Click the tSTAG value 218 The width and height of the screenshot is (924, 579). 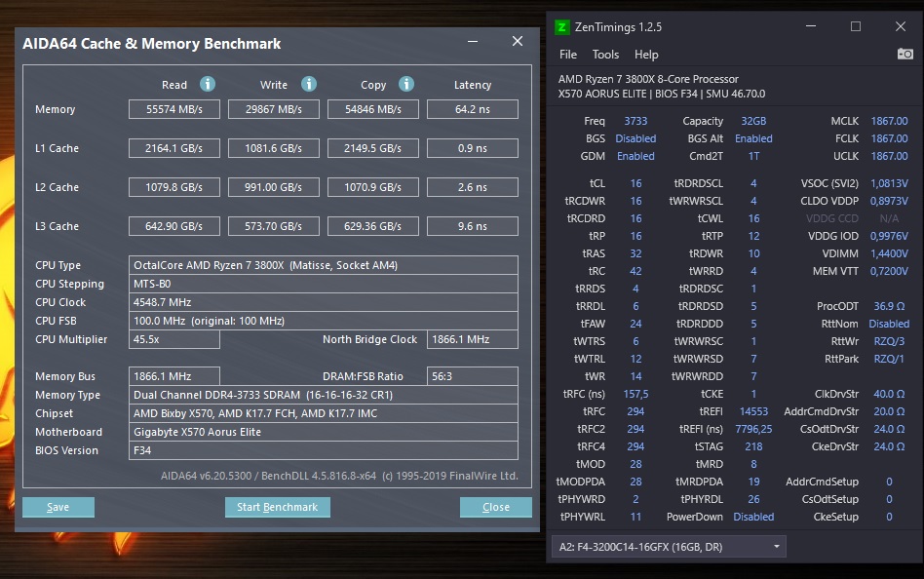[753, 446]
